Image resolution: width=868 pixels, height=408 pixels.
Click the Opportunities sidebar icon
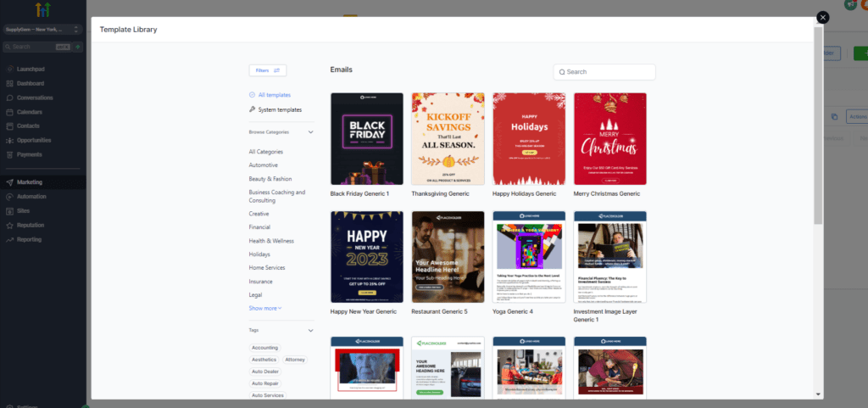(x=10, y=141)
